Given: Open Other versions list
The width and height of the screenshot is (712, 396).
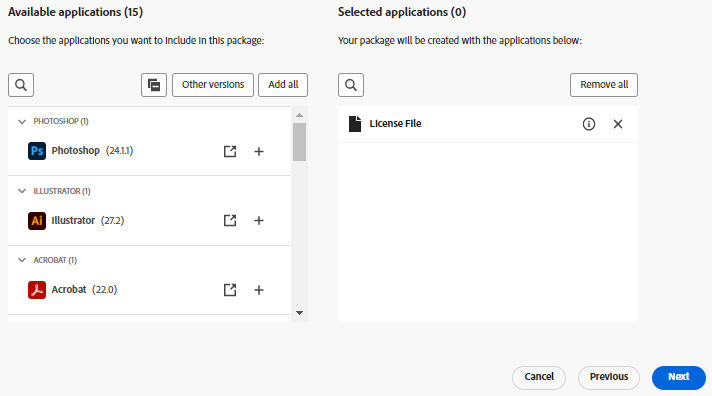Looking at the screenshot, I should 213,85.
